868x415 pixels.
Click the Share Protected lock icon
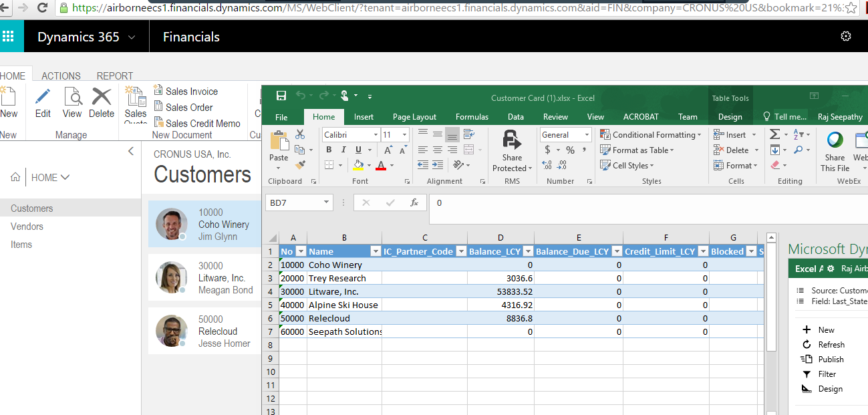pos(512,140)
